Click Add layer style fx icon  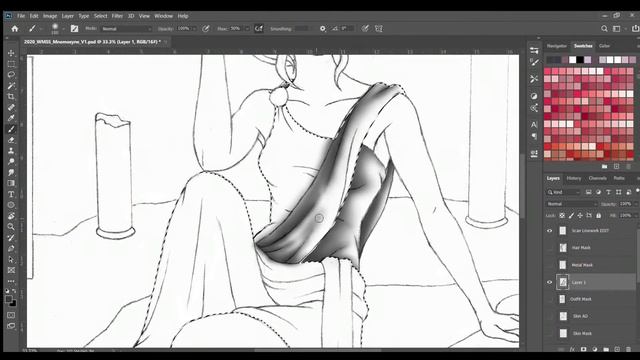pyautogui.click(x=572, y=349)
